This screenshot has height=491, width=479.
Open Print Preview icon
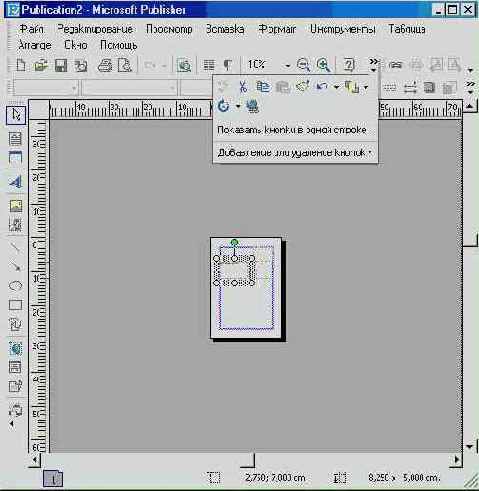tap(125, 65)
